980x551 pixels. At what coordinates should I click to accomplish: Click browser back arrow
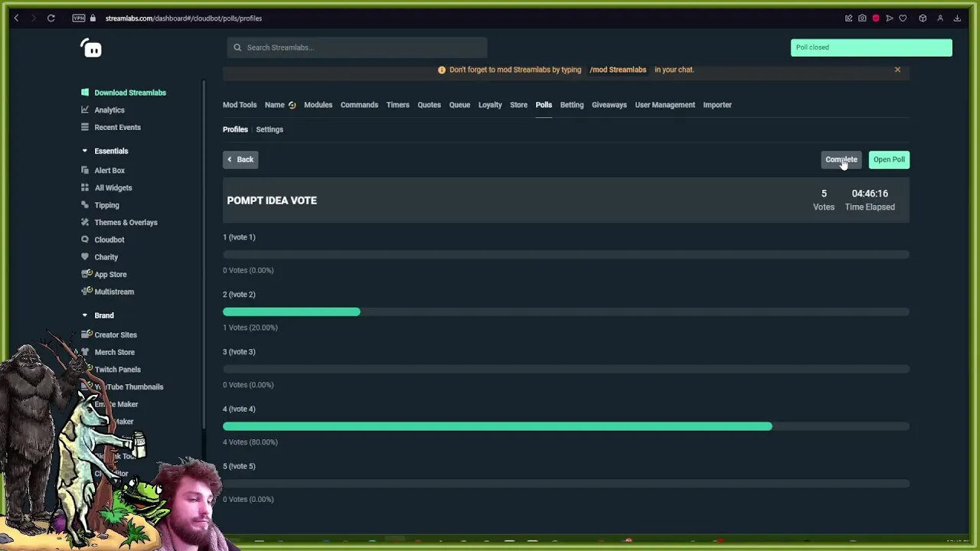click(x=16, y=18)
